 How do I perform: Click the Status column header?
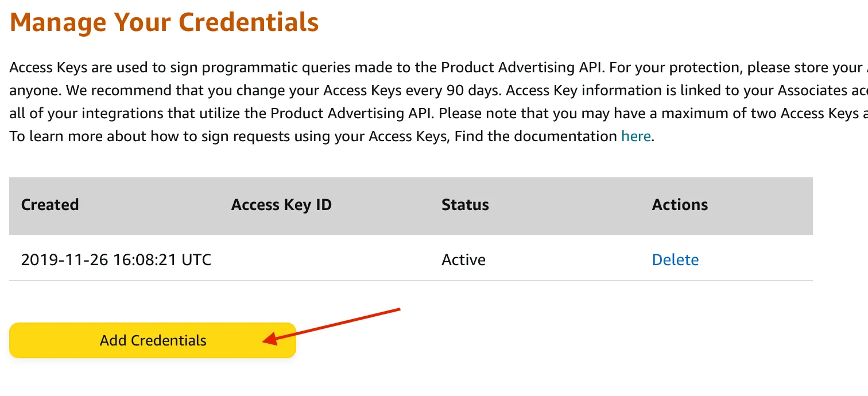click(465, 205)
